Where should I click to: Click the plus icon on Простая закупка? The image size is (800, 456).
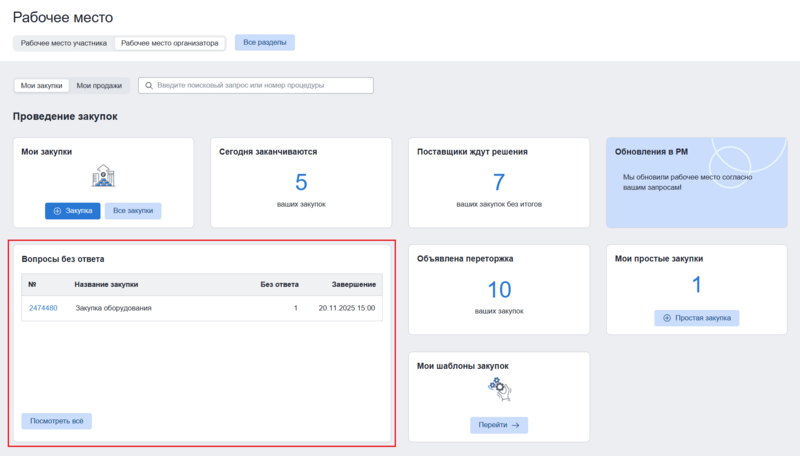click(x=666, y=318)
